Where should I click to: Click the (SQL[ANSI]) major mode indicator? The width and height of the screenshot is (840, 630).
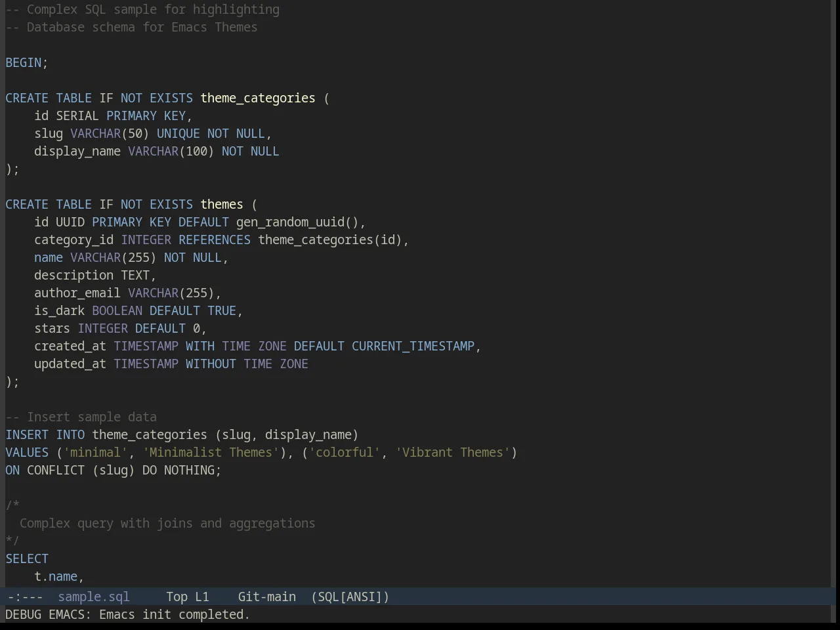tap(350, 597)
